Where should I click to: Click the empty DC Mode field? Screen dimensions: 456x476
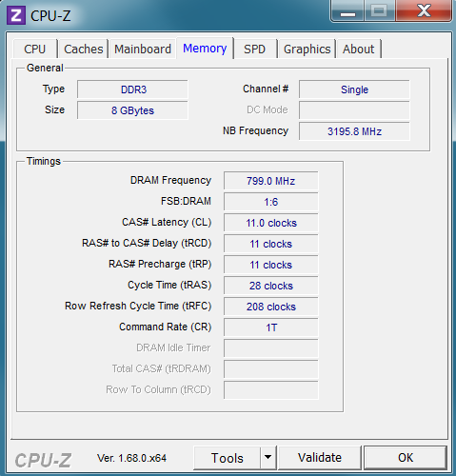click(x=354, y=110)
